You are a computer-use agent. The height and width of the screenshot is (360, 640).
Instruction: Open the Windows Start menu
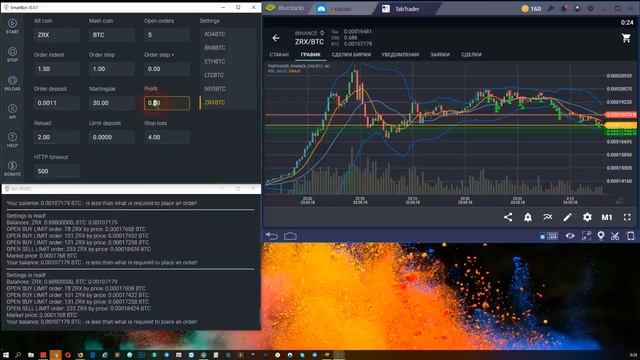click(x=6, y=355)
